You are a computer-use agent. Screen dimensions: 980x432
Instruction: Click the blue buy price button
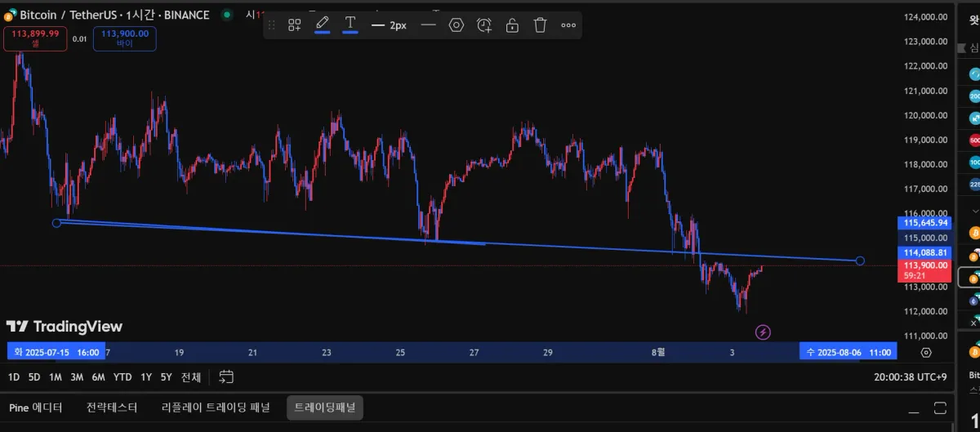pyautogui.click(x=125, y=38)
